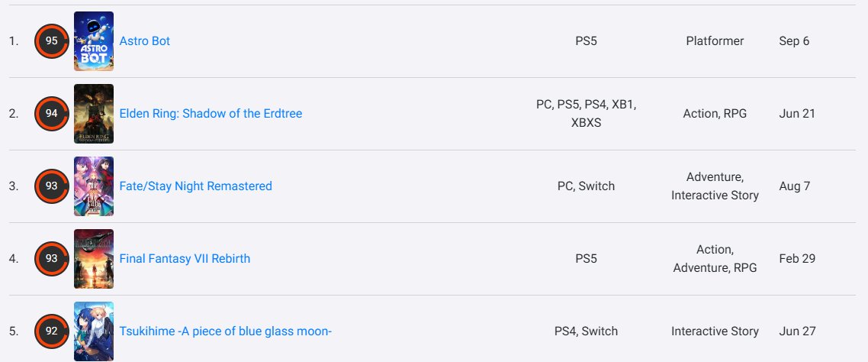Open the Elden Ring cover art thumbnail

[x=94, y=114]
